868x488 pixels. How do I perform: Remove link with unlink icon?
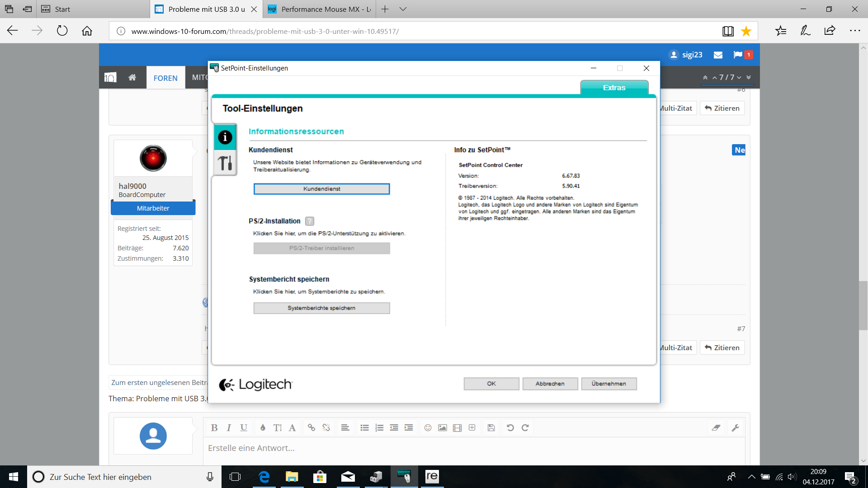326,427
